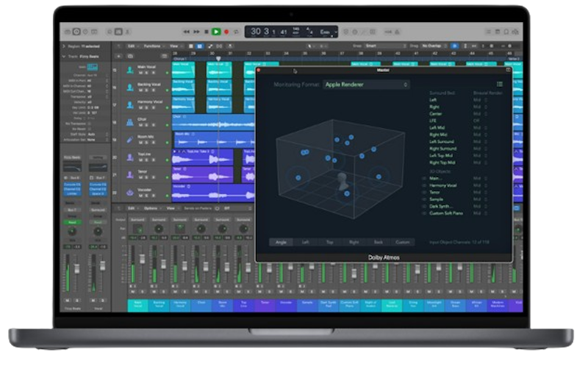588x366 pixels.
Task: Open the Edit menu in Tracks area
Action: (x=133, y=46)
